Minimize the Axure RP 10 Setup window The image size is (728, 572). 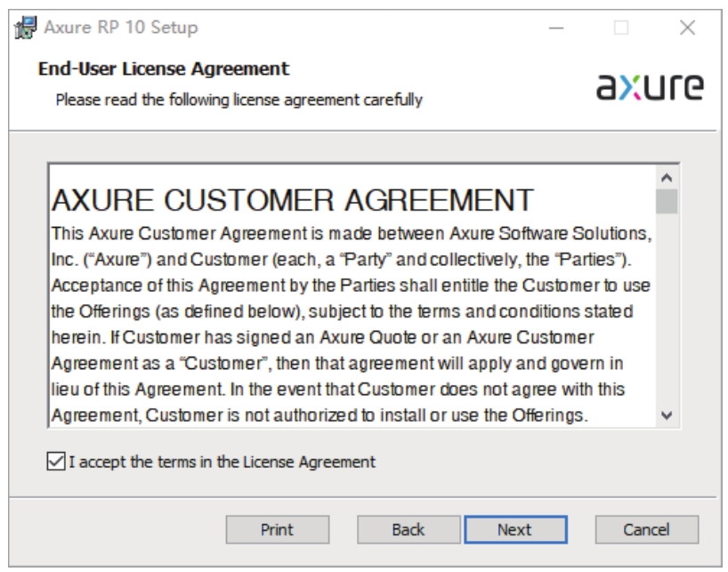click(556, 28)
